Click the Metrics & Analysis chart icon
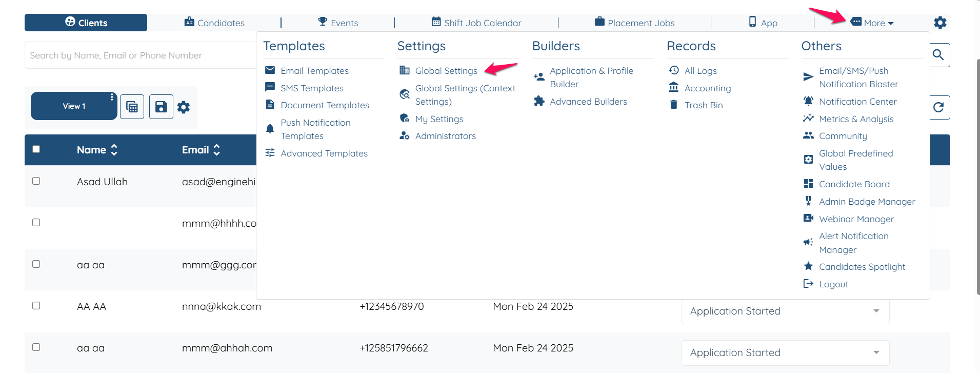Screen dimensions: 980x373 click(x=808, y=118)
